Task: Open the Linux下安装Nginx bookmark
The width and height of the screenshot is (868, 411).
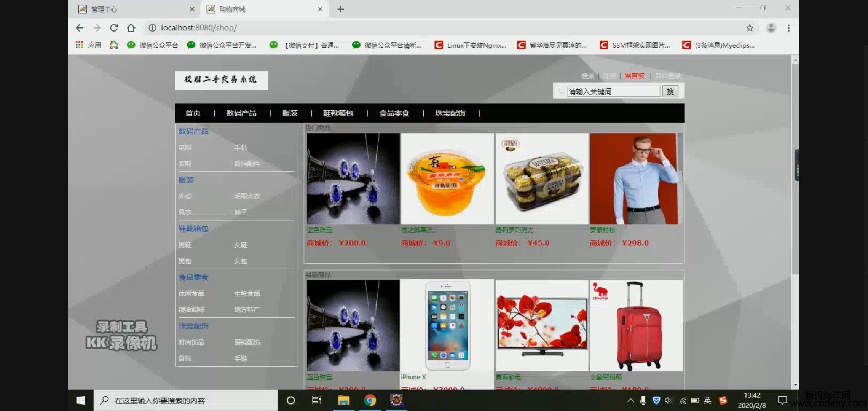Action: click(x=471, y=45)
